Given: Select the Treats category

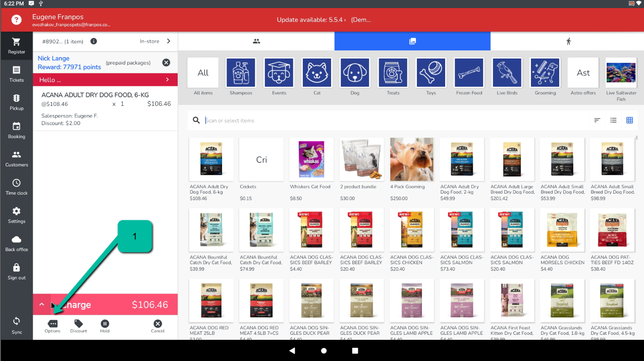Looking at the screenshot, I should click(393, 77).
